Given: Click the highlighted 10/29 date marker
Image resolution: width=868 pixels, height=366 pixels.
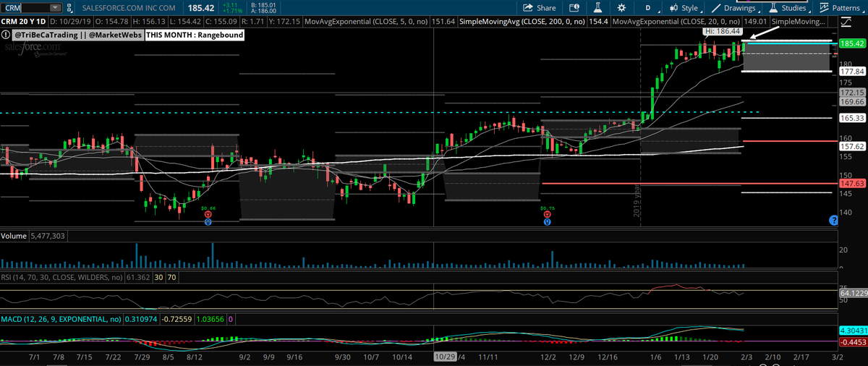Looking at the screenshot, I should click(443, 357).
